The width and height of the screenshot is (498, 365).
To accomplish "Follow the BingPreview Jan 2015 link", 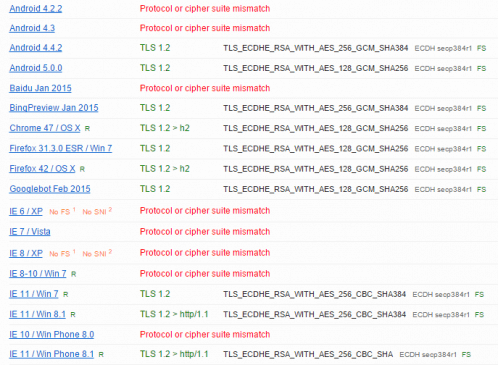I will [54, 108].
